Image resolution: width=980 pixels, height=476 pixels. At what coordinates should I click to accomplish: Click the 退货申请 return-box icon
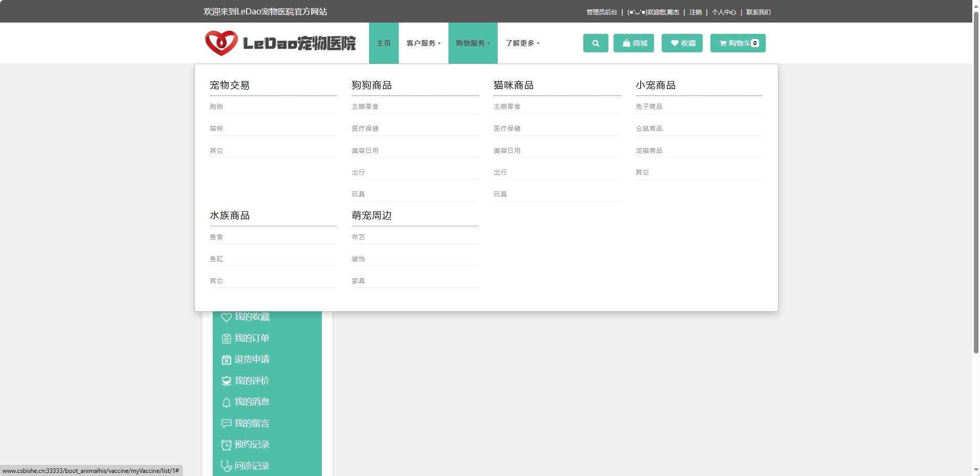227,359
